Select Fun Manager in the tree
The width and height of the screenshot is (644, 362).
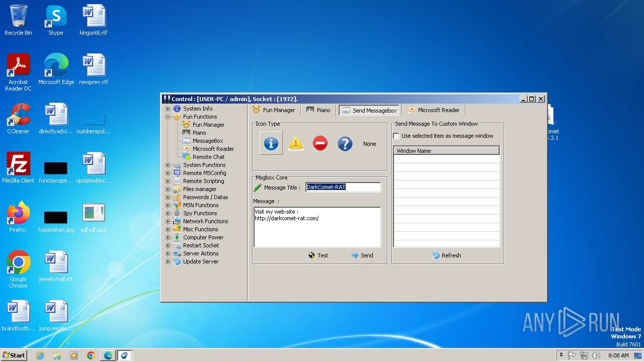(x=208, y=125)
